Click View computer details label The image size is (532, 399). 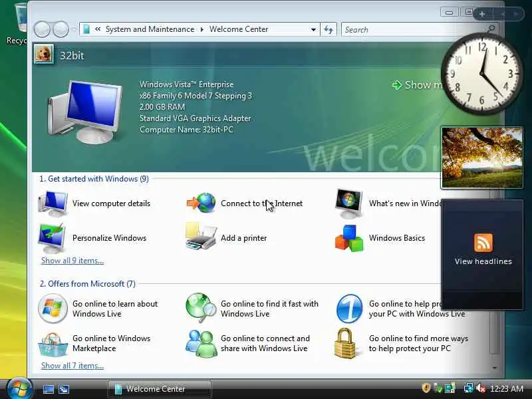(111, 203)
